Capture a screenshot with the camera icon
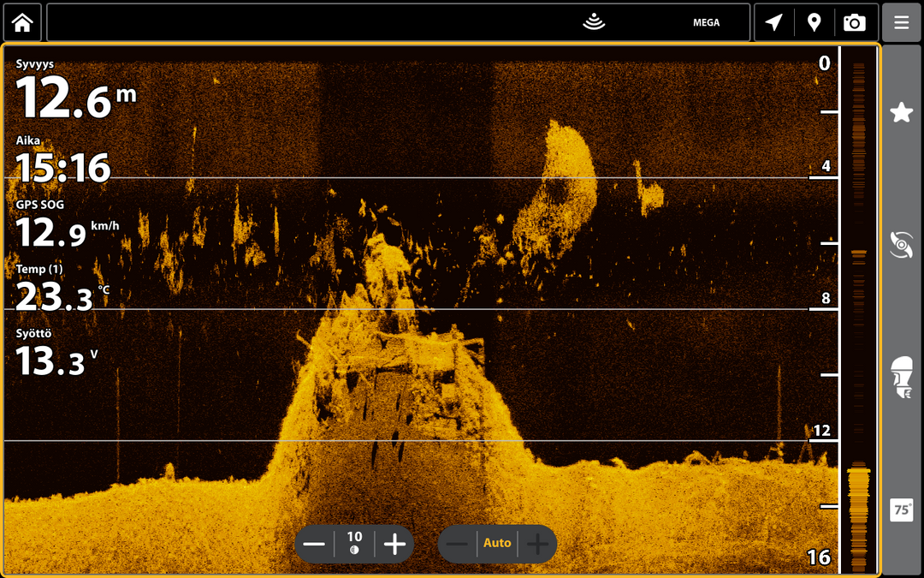This screenshot has height=578, width=924. click(855, 22)
